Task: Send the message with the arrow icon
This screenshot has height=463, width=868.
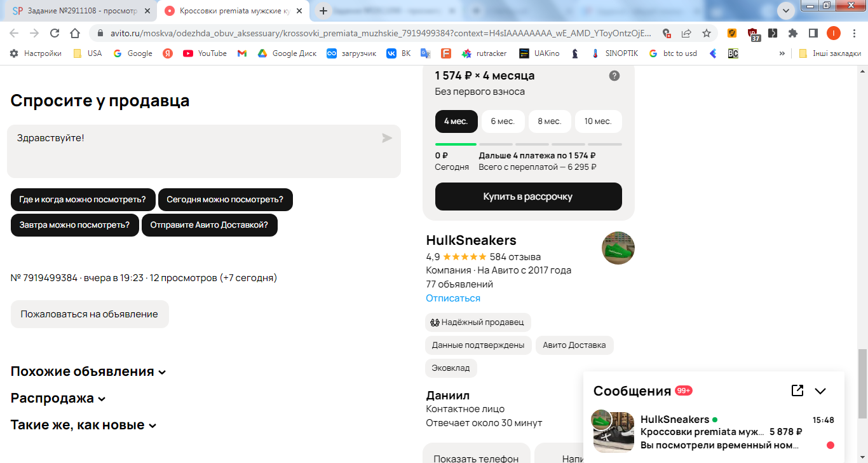Action: 387,138
